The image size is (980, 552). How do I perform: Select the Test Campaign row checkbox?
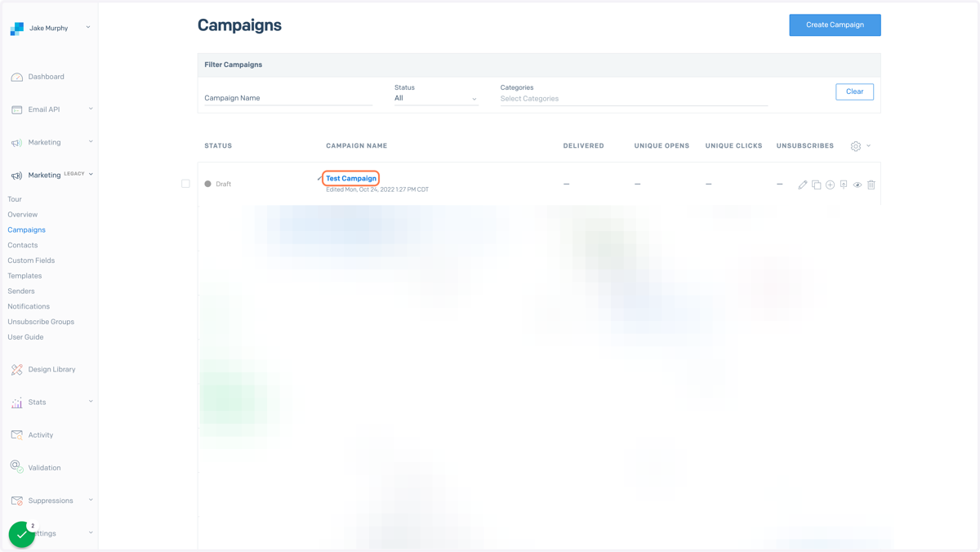pyautogui.click(x=185, y=184)
